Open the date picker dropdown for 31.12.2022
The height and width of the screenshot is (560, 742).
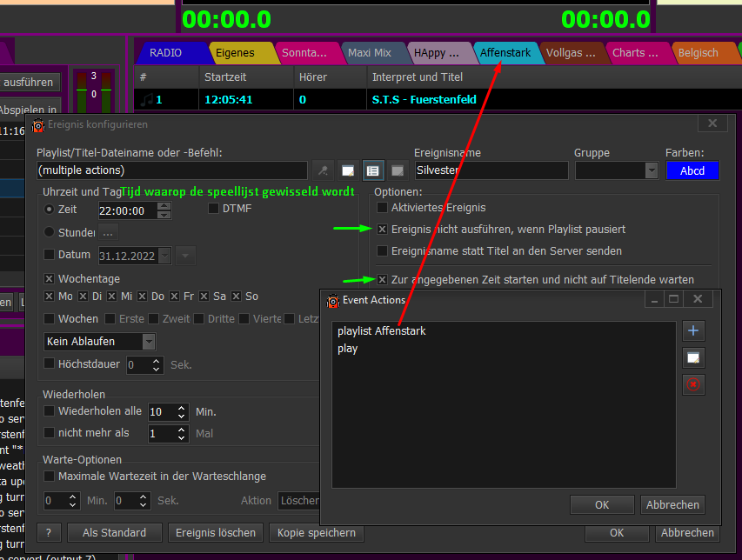[164, 256]
